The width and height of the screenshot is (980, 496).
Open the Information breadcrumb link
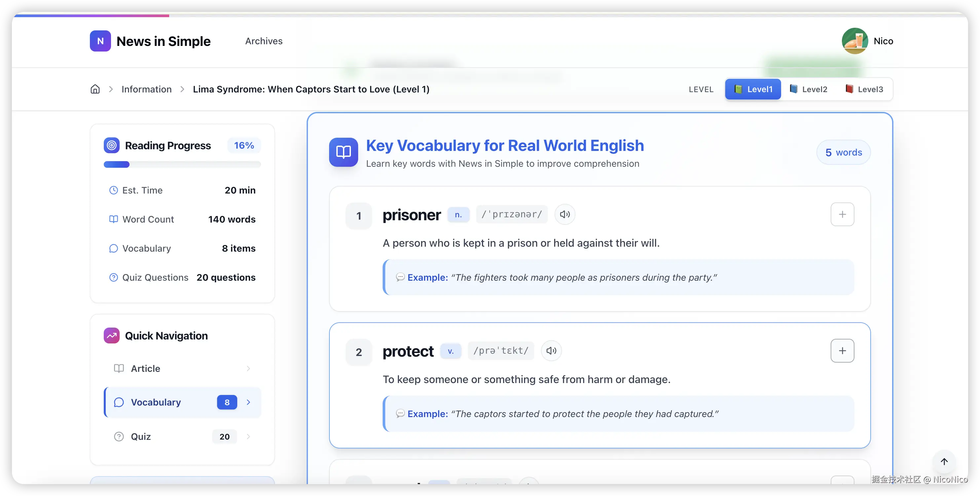(x=146, y=89)
